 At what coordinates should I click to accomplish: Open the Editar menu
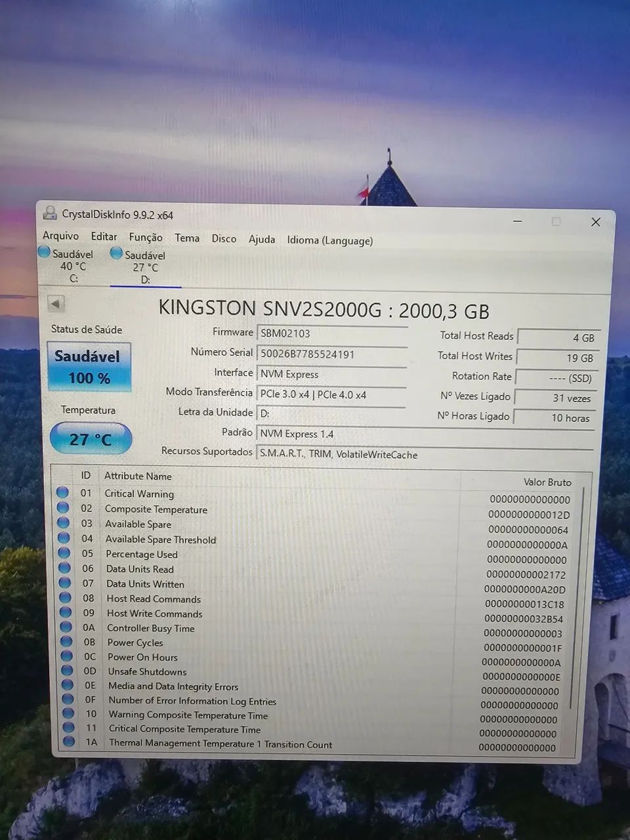(104, 236)
